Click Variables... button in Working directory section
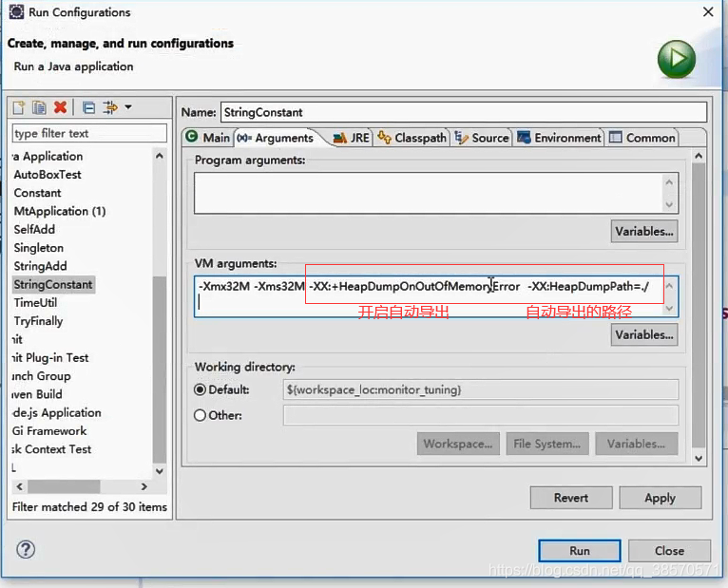Viewport: 728px width, 588px height. pyautogui.click(x=636, y=444)
